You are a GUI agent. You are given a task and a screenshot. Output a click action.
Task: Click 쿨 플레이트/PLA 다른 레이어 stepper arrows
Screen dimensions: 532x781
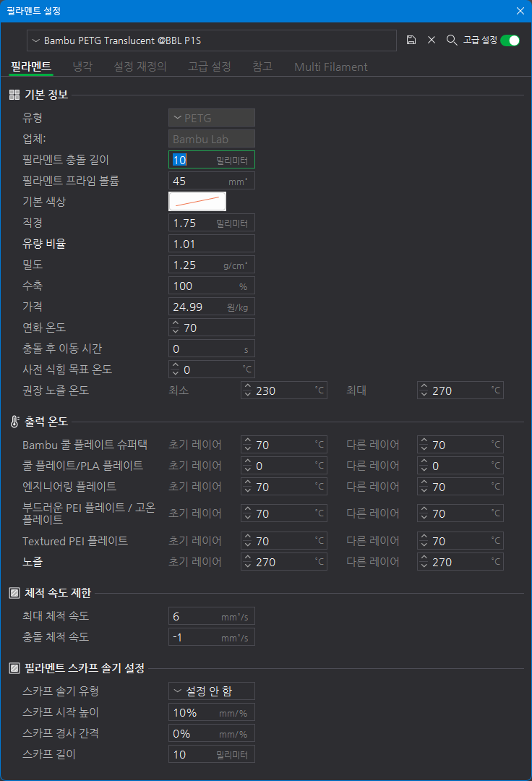pyautogui.click(x=424, y=465)
